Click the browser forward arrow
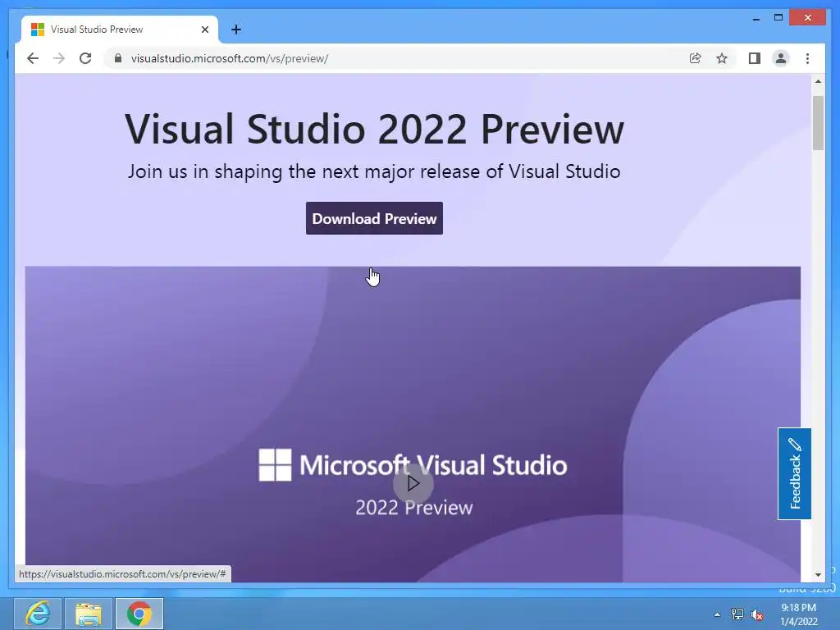The height and width of the screenshot is (630, 840). (59, 58)
